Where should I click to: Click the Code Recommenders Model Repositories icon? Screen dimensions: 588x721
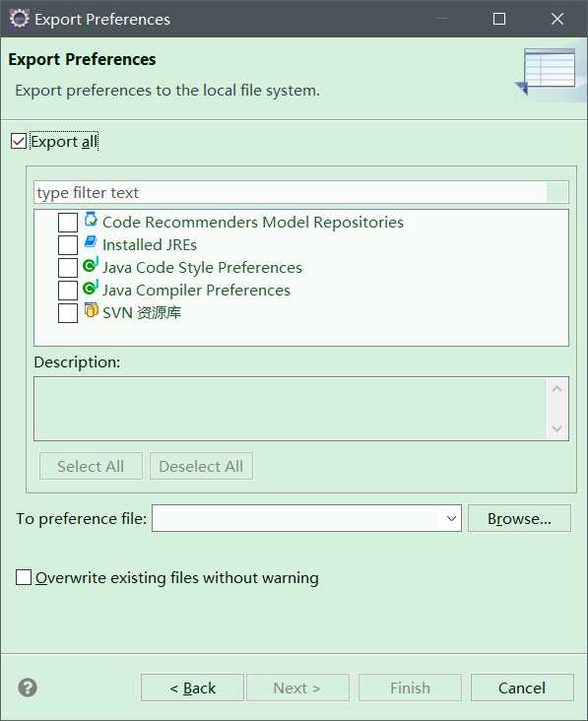click(x=91, y=220)
